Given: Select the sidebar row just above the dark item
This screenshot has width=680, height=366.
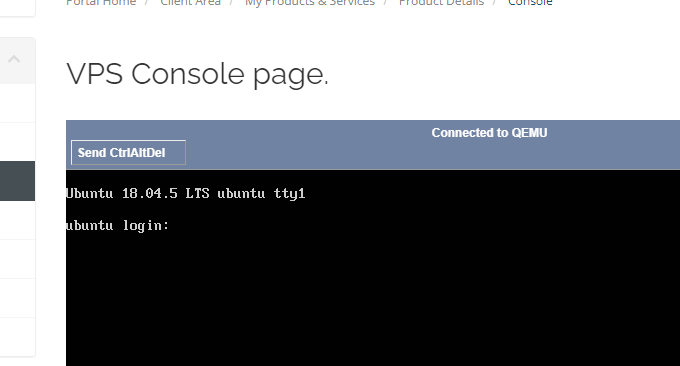Looking at the screenshot, I should click(x=17, y=142).
